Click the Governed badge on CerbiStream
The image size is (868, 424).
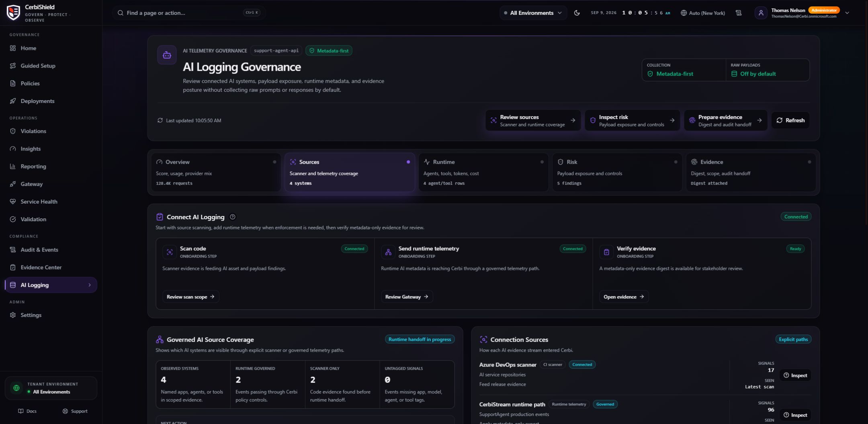[x=605, y=404]
